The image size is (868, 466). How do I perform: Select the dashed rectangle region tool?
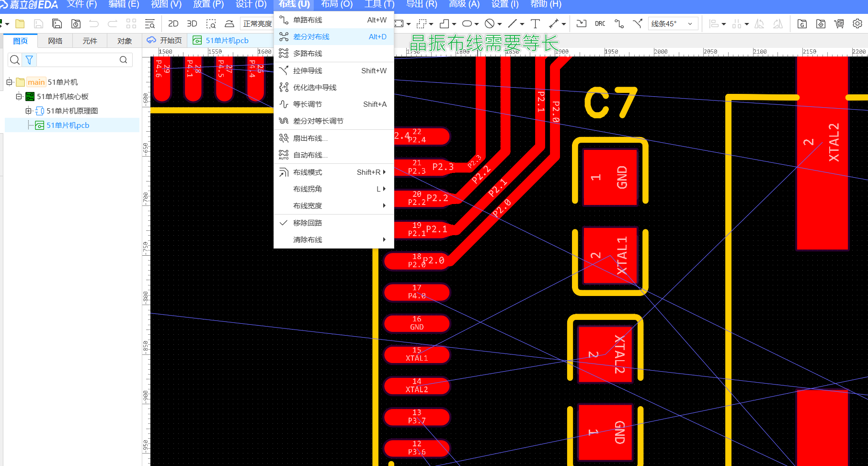[x=422, y=23]
